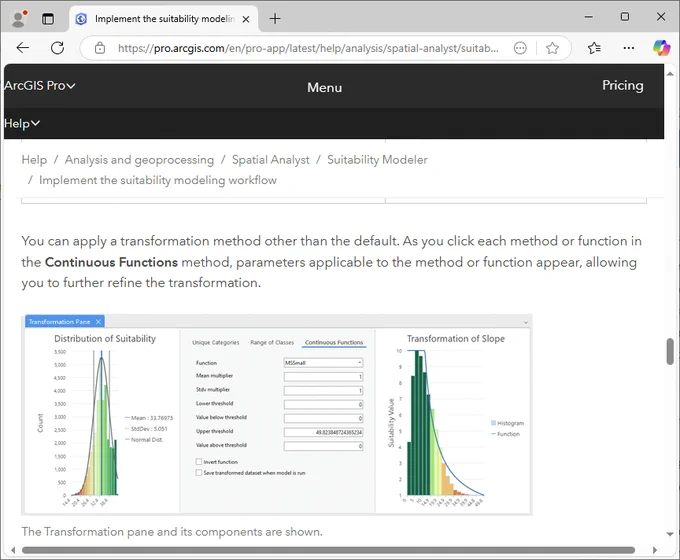Maximize the browser window
This screenshot has height=560, width=680.
tap(625, 17)
